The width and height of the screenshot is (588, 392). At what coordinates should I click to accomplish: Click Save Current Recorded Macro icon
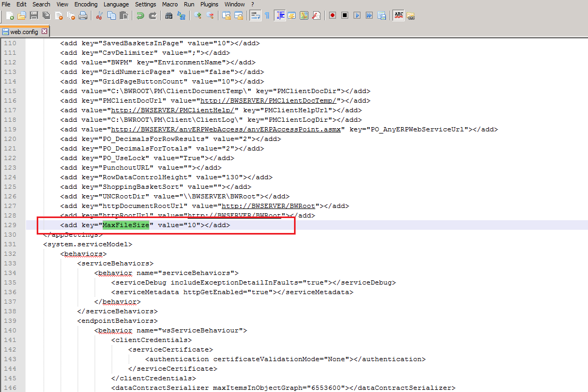click(x=382, y=16)
